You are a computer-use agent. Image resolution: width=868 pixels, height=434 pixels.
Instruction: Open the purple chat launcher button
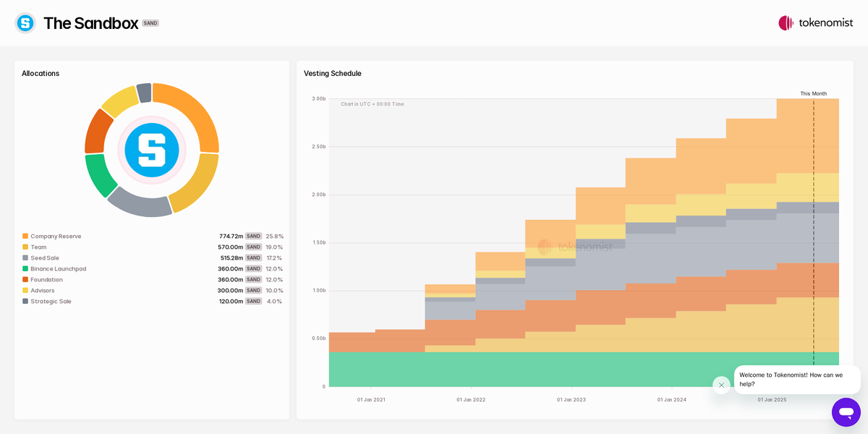846,412
